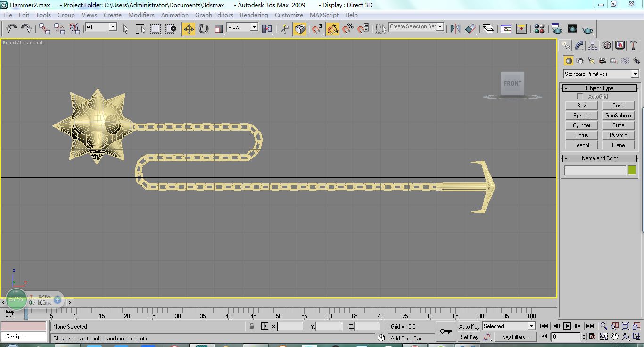
Task: Click Go to End frame button
Action: 590,326
